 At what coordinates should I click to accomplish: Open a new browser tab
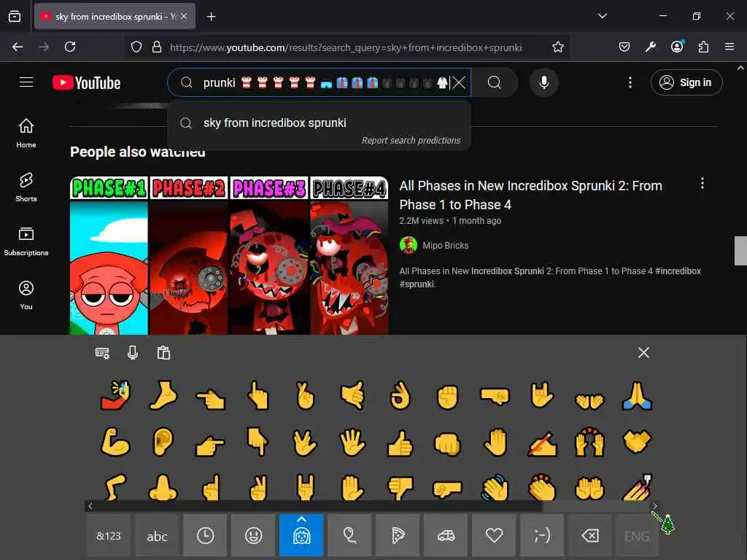[x=211, y=17]
